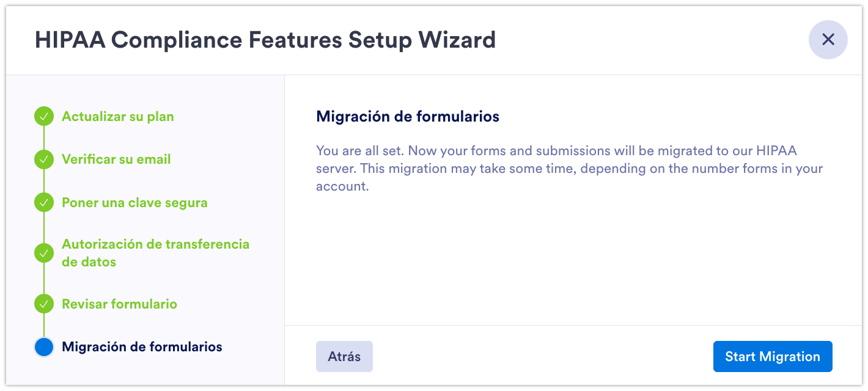The width and height of the screenshot is (868, 391).
Task: Select the Autorización de transferencia de datos step
Action: 155,253
